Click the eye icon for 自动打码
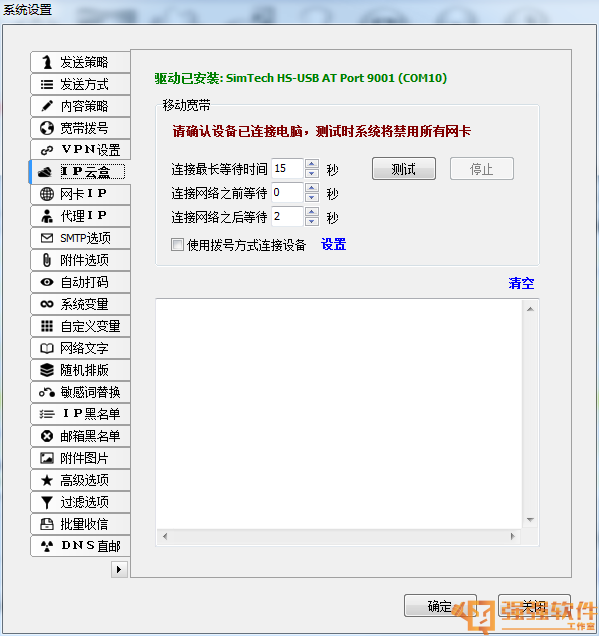 click(47, 282)
